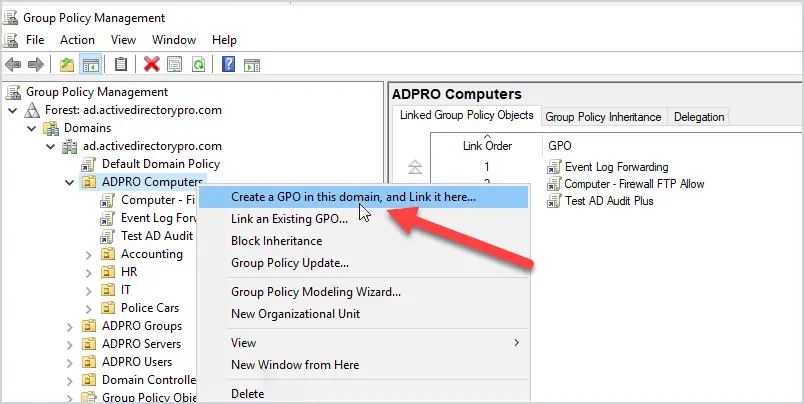804x404 pixels.
Task: Click the Forward arrow toolbar icon
Action: pos(35,65)
